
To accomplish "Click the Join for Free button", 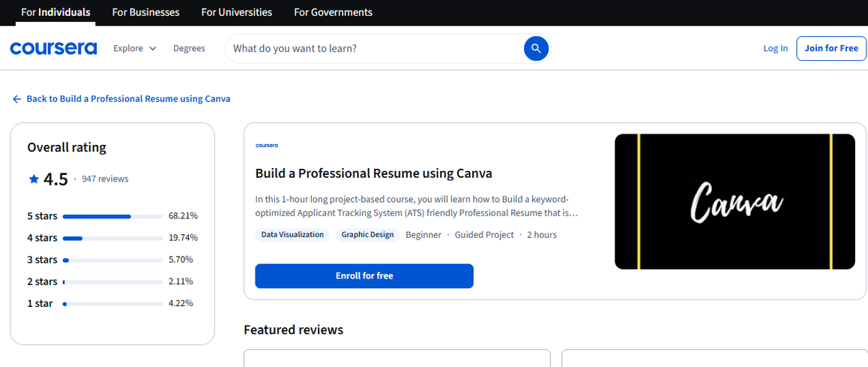I will pos(831,48).
